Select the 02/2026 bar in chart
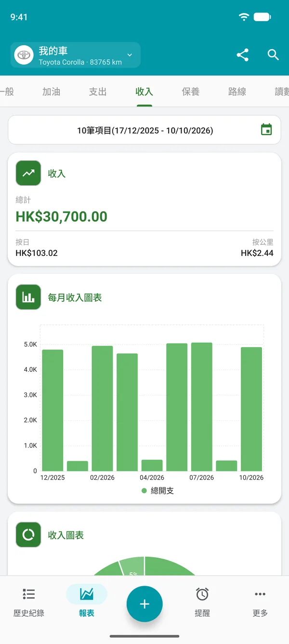 102,408
